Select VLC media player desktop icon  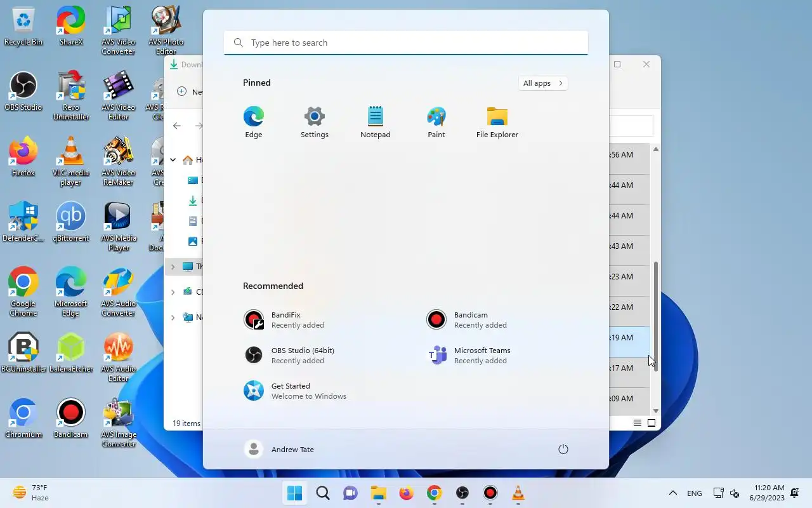tap(70, 162)
